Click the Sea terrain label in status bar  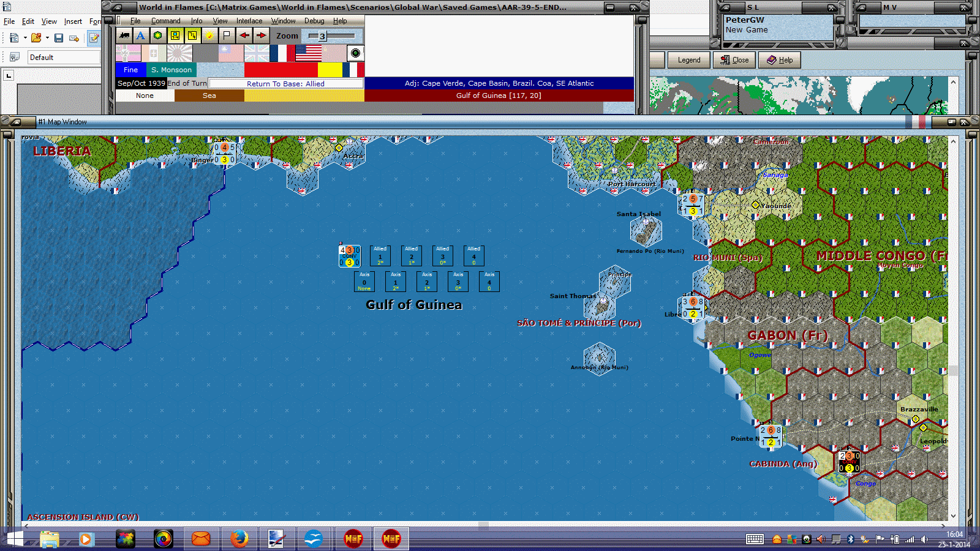(209, 96)
